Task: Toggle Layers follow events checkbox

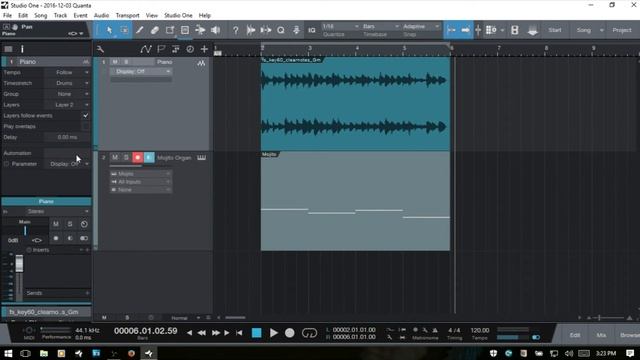Action: tap(85, 116)
